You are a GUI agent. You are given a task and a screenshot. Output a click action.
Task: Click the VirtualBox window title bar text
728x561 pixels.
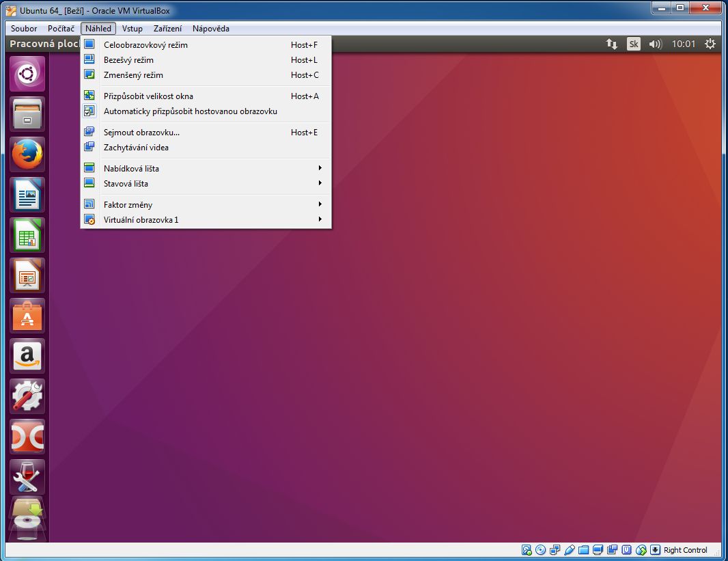click(95, 10)
